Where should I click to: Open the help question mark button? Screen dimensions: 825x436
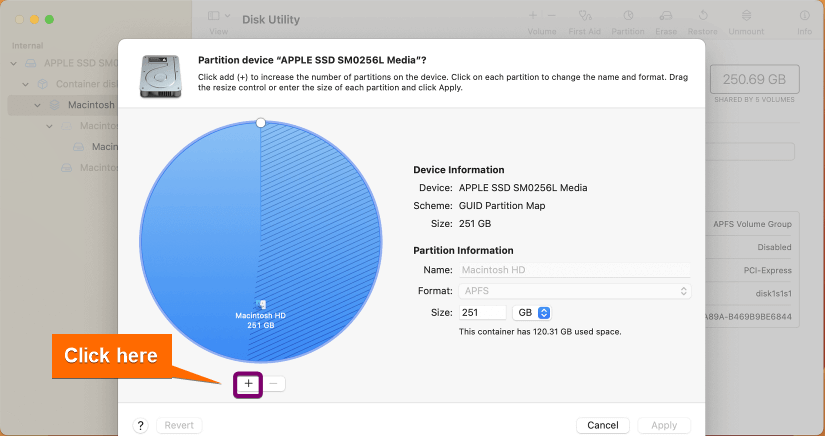click(x=140, y=425)
